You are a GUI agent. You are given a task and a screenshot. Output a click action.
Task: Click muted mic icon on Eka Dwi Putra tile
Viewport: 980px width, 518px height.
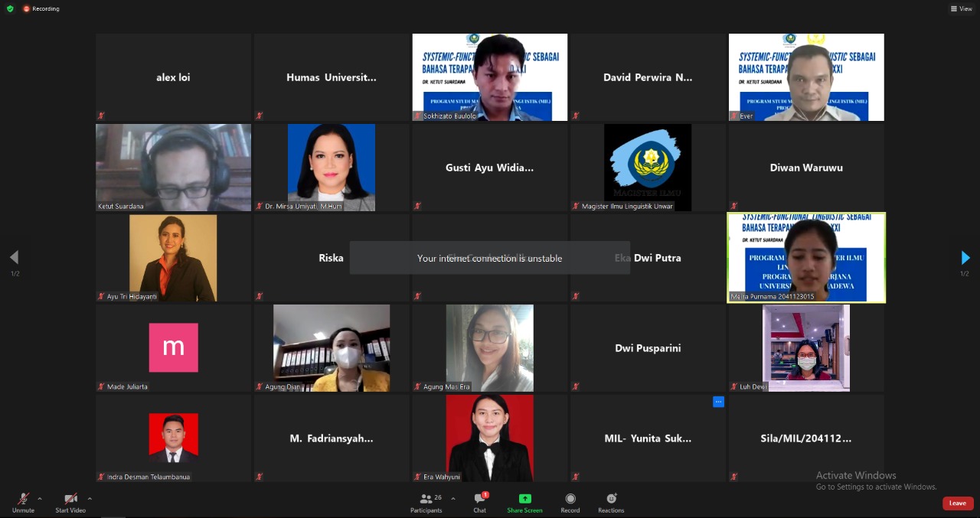[576, 296]
